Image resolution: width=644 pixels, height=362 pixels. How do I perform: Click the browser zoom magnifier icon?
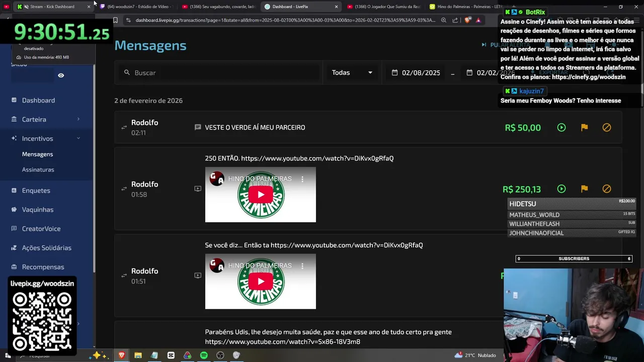(x=443, y=20)
